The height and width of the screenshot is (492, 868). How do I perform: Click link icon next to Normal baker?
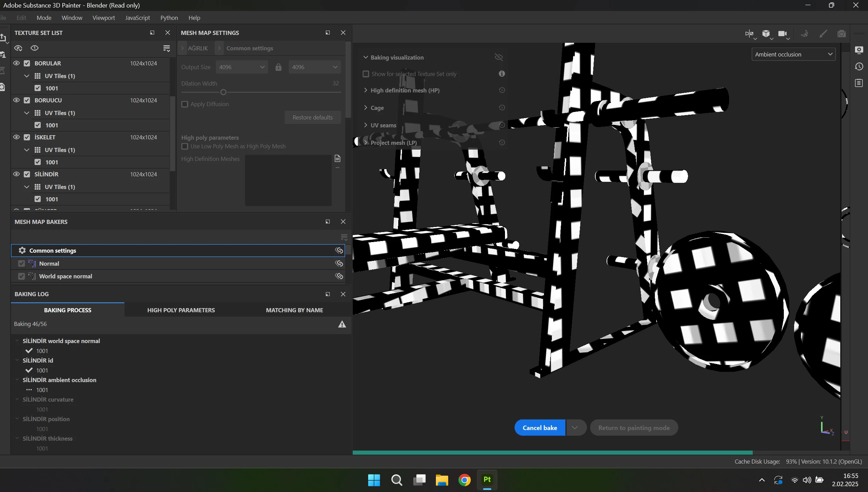(339, 263)
